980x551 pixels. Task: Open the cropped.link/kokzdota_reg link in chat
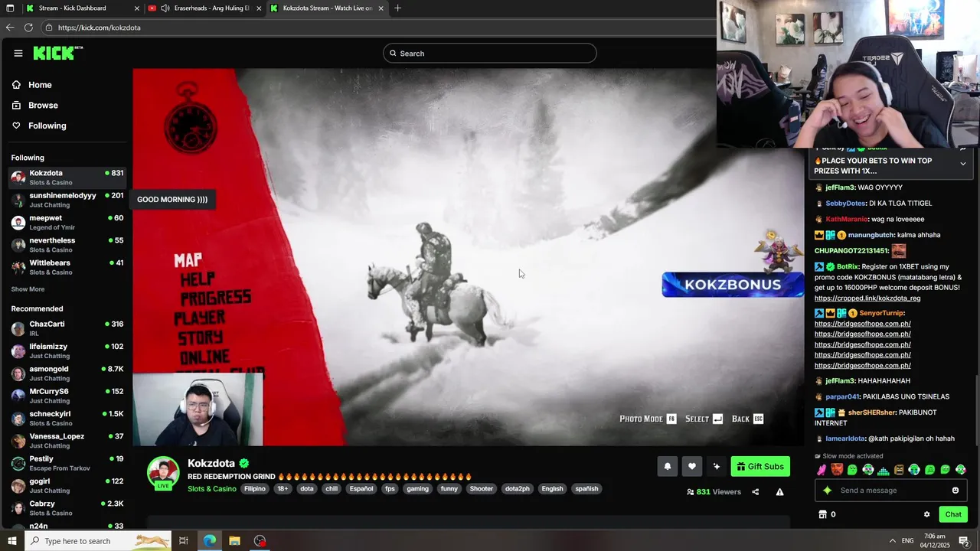point(867,298)
